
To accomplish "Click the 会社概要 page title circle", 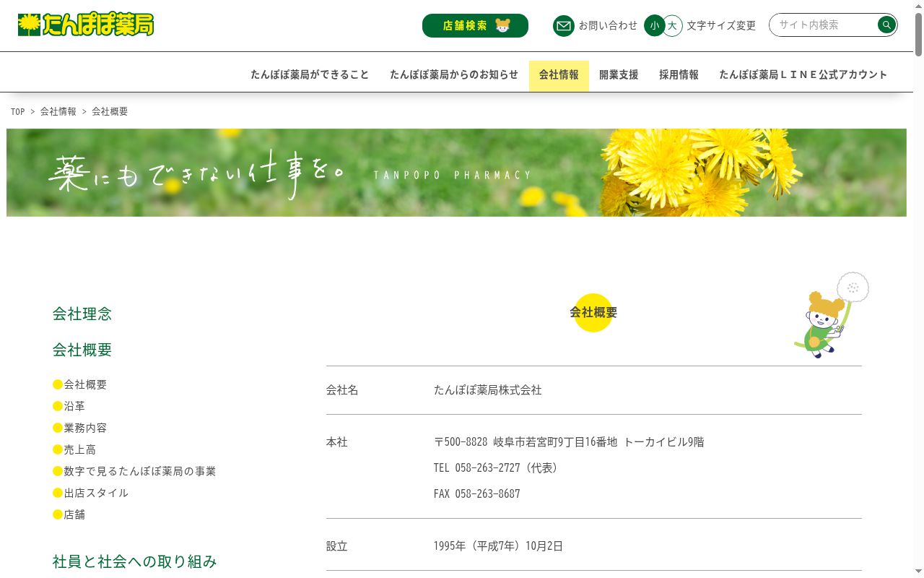I will click(x=593, y=313).
